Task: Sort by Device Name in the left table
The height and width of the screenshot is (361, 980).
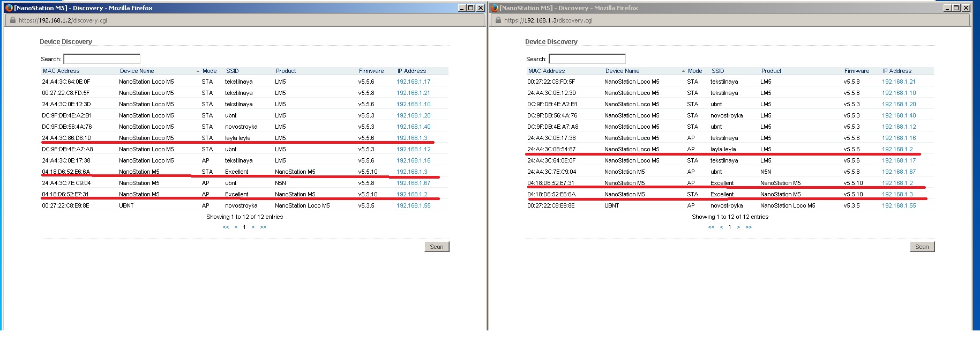Action: click(x=137, y=71)
